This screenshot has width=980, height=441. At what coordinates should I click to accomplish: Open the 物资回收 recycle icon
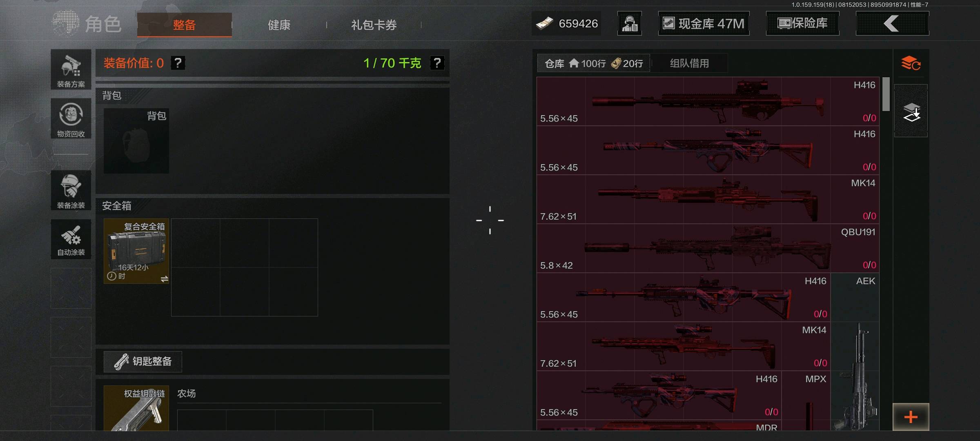(x=71, y=118)
